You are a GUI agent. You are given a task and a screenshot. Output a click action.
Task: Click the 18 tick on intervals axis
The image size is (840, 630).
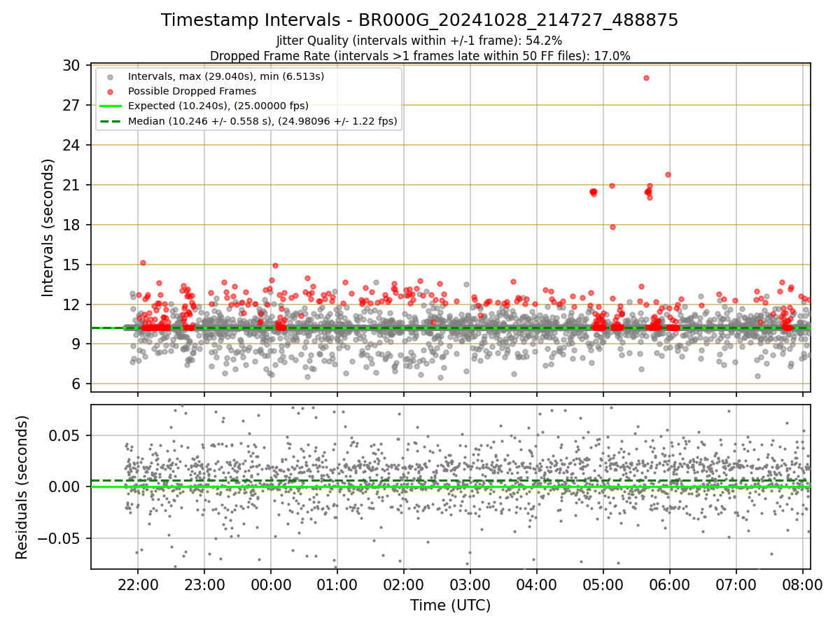72,225
